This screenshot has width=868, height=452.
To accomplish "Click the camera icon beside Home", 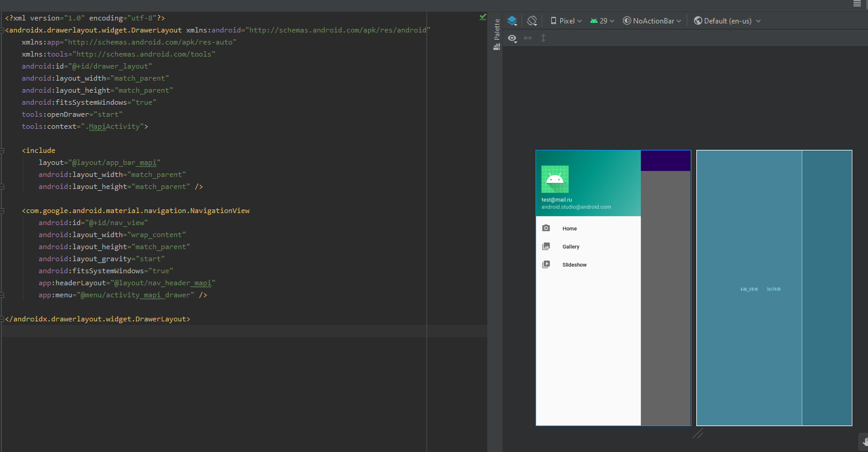I will click(x=546, y=228).
